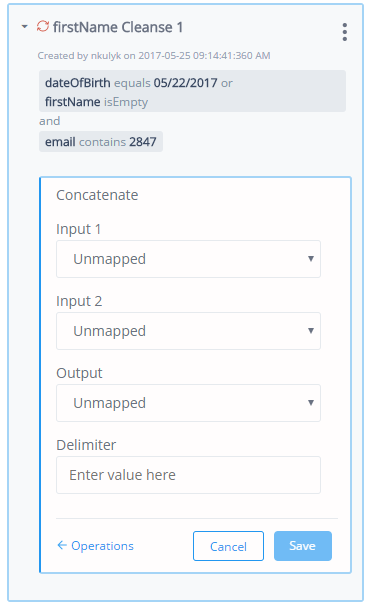Go back to the Operations list
The width and height of the screenshot is (372, 609).
[x=102, y=546]
